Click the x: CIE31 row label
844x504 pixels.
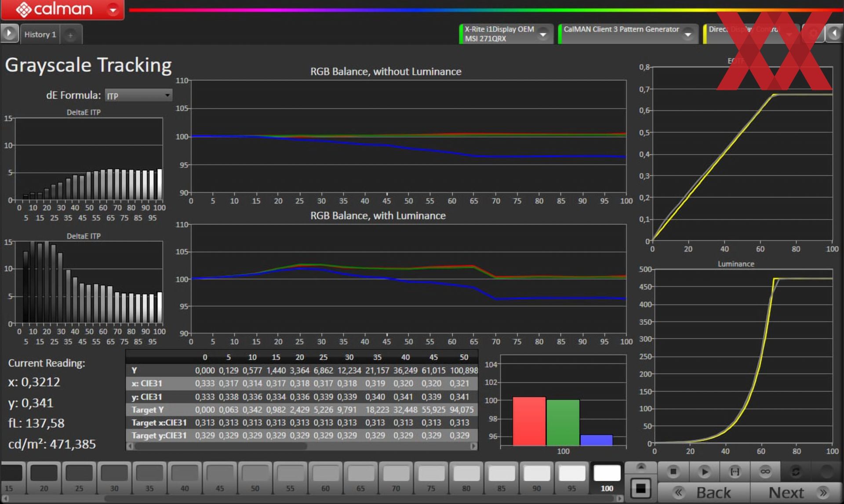(x=147, y=383)
